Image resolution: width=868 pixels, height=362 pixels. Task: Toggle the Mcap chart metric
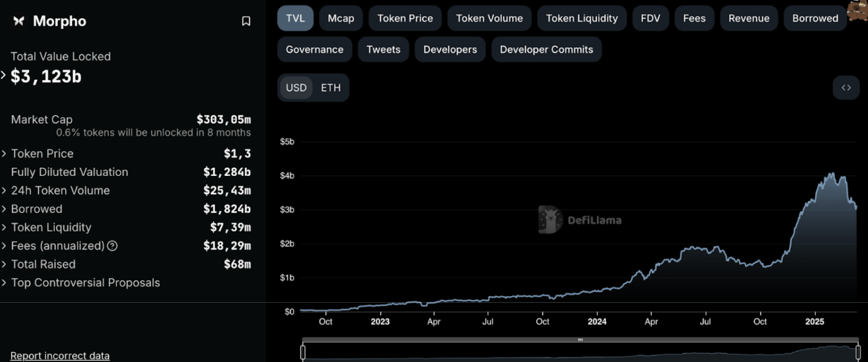tap(341, 18)
